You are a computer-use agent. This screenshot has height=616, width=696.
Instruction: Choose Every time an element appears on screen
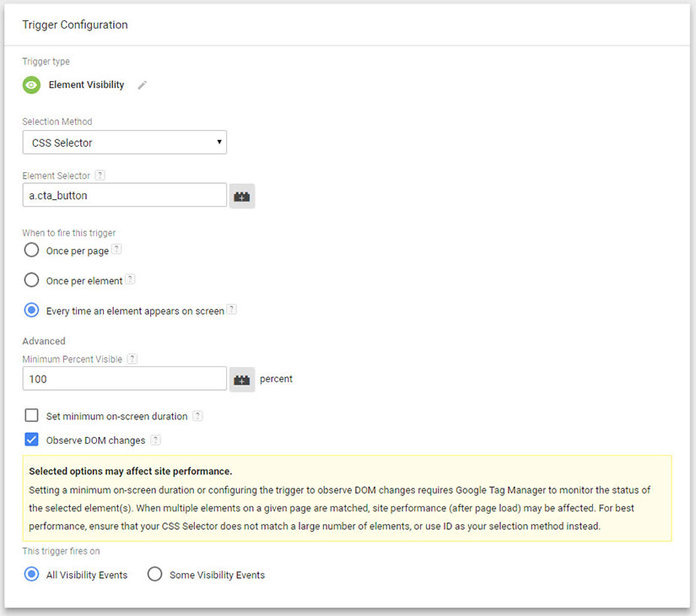pos(31,310)
